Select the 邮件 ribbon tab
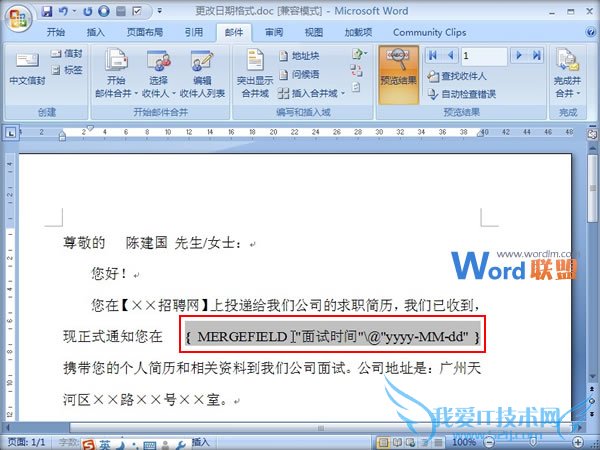The image size is (600, 450). (x=234, y=33)
